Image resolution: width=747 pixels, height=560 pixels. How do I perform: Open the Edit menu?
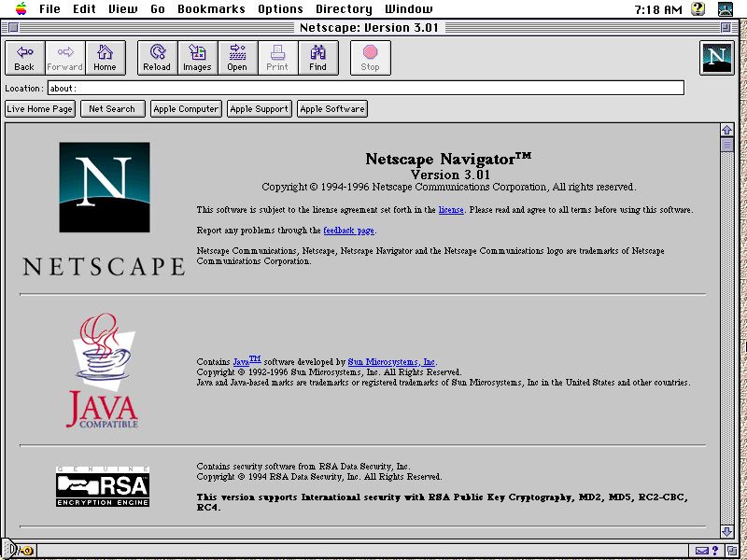click(84, 8)
